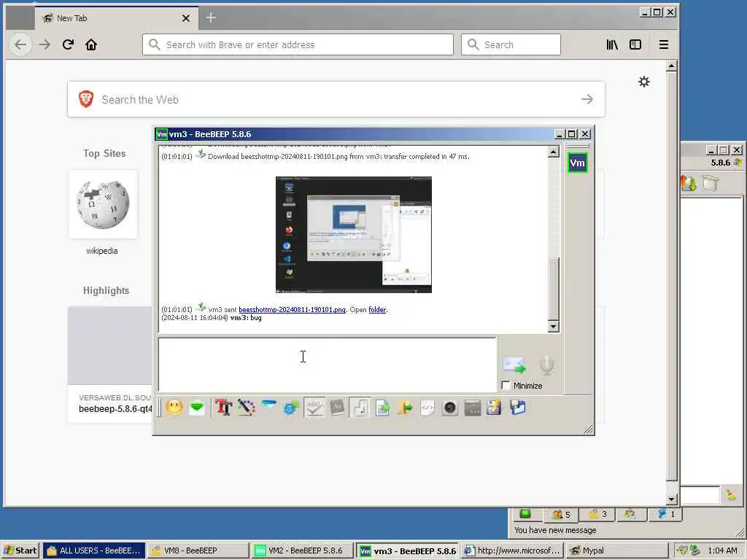Reload the browser page
Viewport: 747px width, 560px height.
coord(68,44)
